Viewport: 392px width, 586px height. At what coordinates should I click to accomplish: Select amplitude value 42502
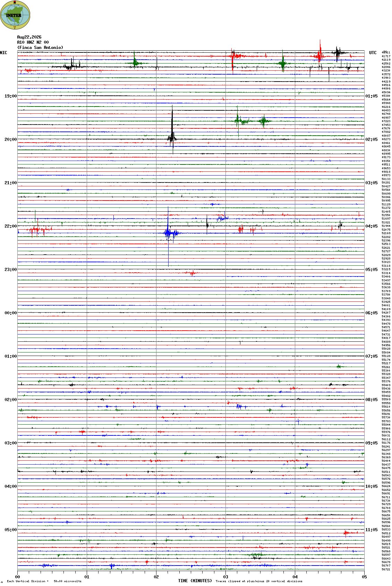(386, 63)
